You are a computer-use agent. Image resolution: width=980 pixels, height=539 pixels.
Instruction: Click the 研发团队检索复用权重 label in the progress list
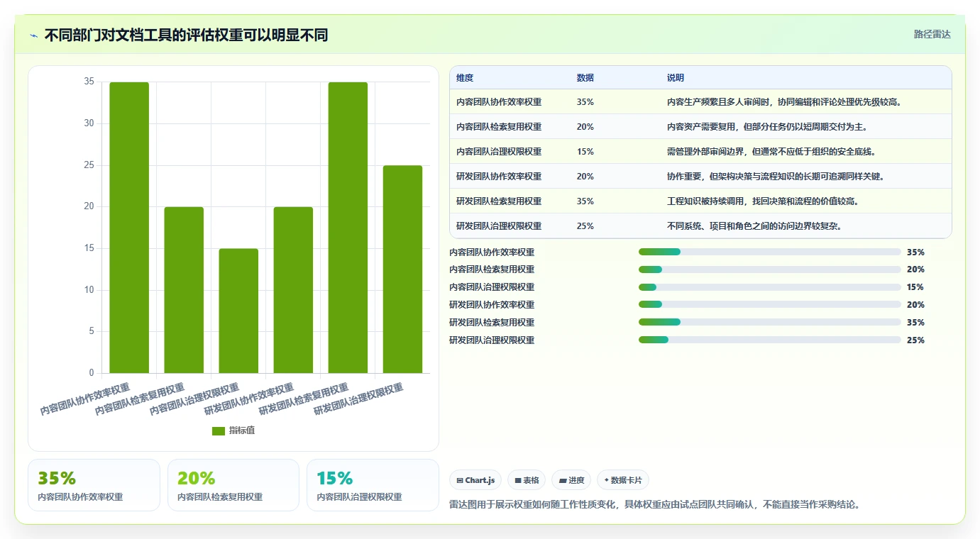[x=492, y=323]
